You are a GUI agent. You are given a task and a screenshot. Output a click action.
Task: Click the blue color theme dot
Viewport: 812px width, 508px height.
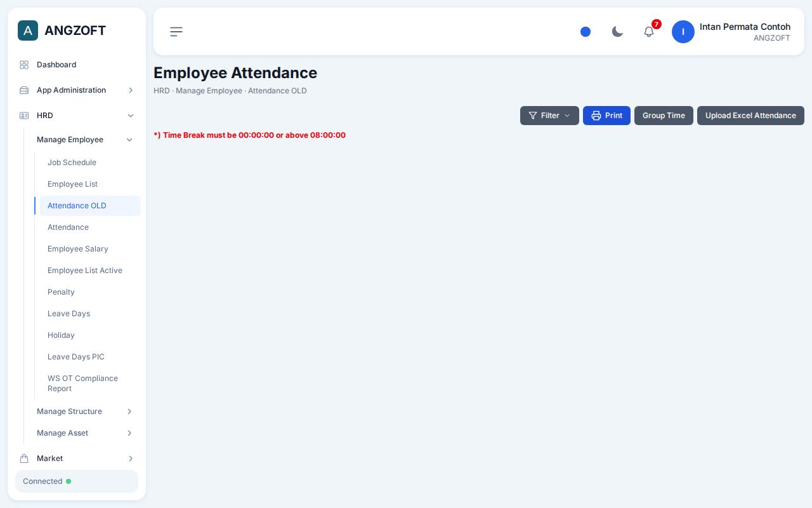(x=586, y=32)
